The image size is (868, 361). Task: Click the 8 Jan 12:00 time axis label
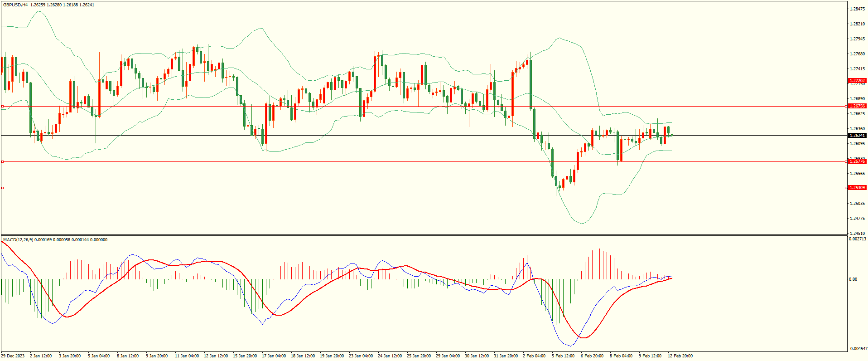click(x=128, y=356)
